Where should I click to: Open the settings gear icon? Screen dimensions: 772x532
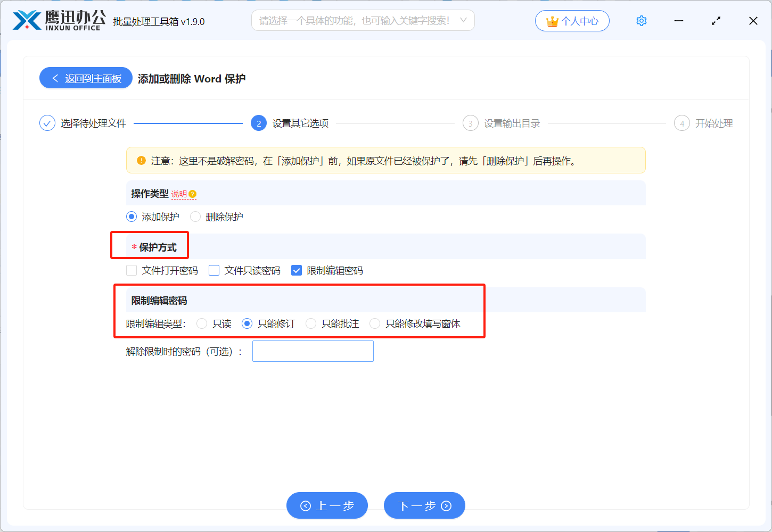coord(642,21)
